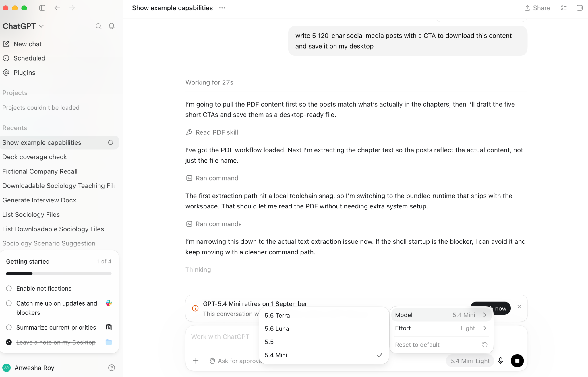Viewport: 588px width, 377px height.
Task: Stop generation with the black stop button
Action: coord(517,361)
